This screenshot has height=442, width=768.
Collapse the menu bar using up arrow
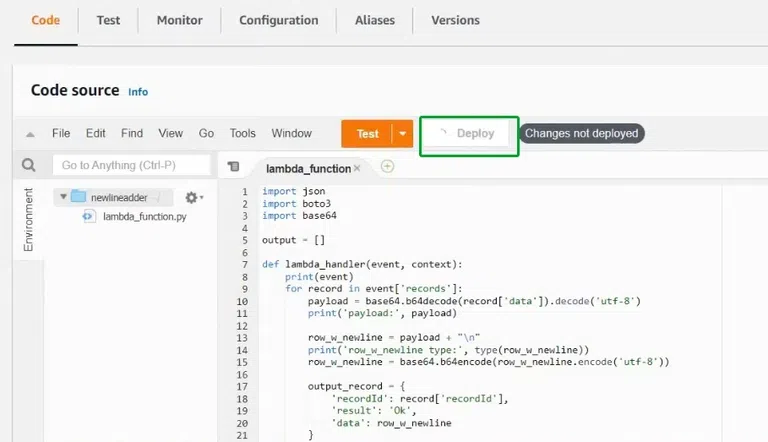pos(30,134)
